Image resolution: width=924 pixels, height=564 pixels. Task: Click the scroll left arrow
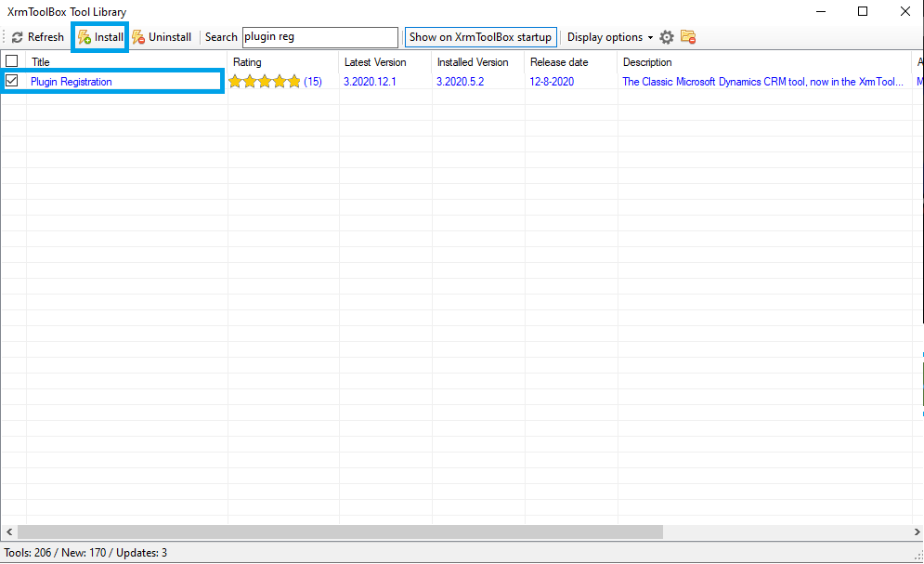pos(9,531)
